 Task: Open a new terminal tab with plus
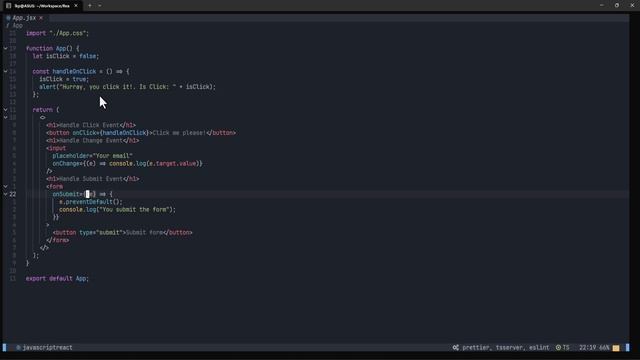coord(90,6)
